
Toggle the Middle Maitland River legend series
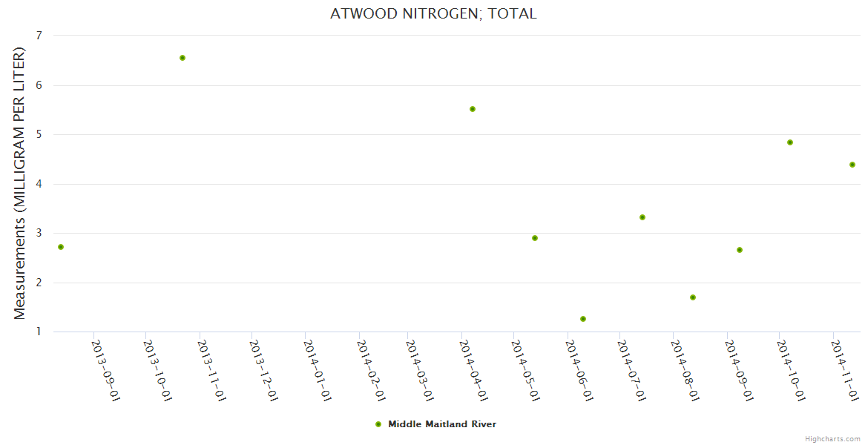click(x=441, y=424)
